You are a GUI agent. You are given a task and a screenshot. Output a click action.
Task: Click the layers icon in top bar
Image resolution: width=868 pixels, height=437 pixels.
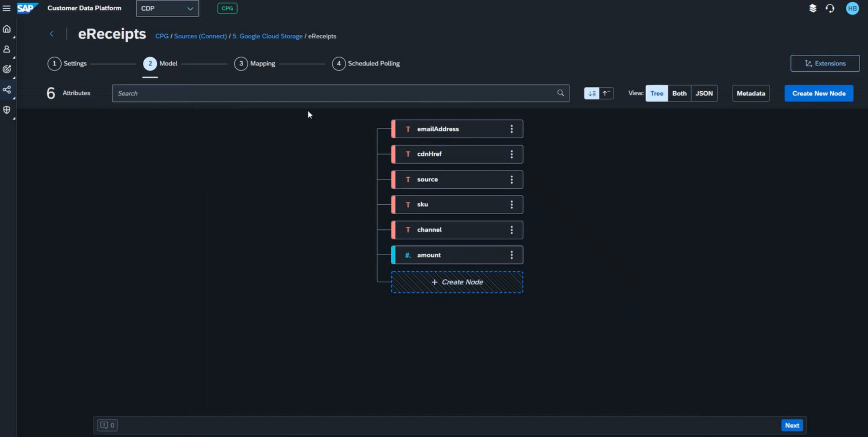click(x=812, y=8)
